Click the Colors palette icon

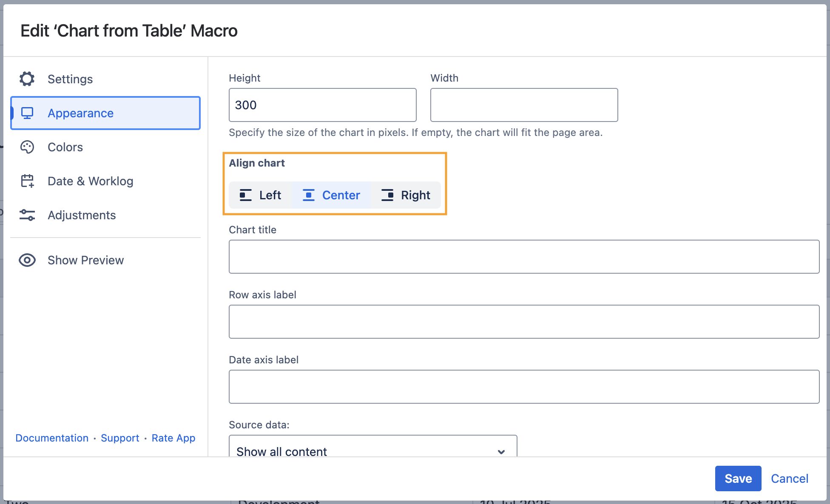click(x=27, y=147)
